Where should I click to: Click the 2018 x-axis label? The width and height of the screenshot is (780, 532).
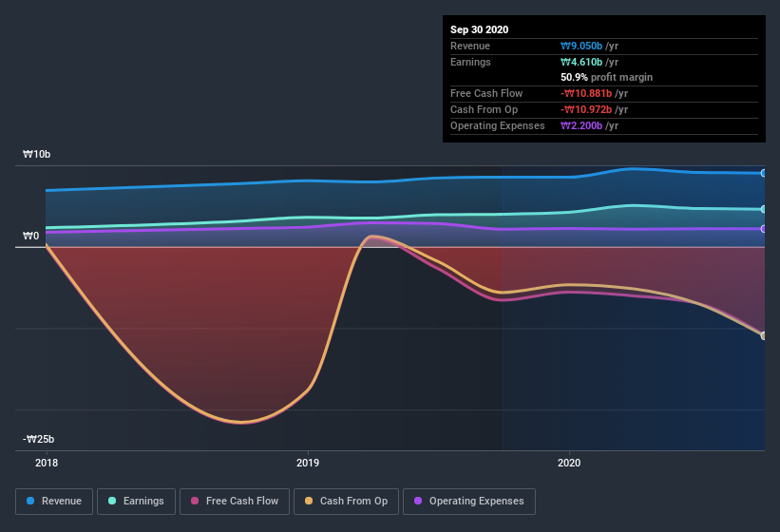click(47, 463)
